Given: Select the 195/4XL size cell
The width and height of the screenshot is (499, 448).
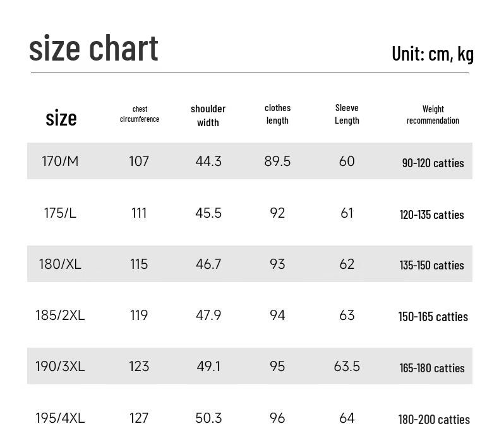Looking at the screenshot, I should point(60,418).
